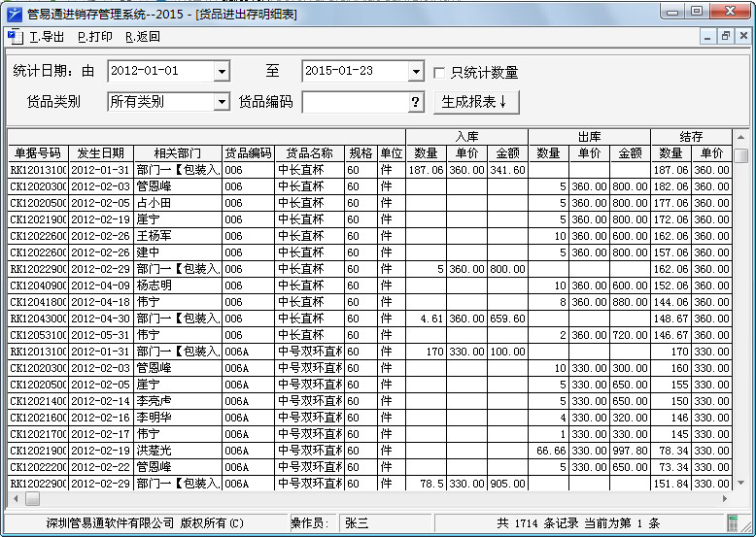
Task: Click the document icon left of 导出 menu
Action: (x=14, y=37)
